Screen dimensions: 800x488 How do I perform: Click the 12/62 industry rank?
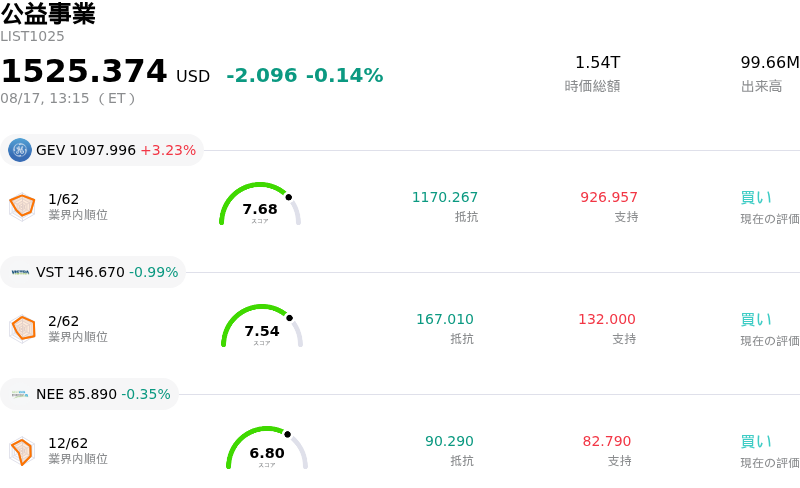tap(68, 443)
